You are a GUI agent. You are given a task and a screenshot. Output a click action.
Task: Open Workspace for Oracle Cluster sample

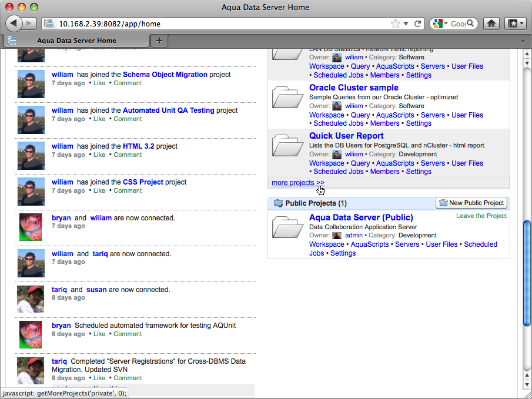tap(326, 115)
